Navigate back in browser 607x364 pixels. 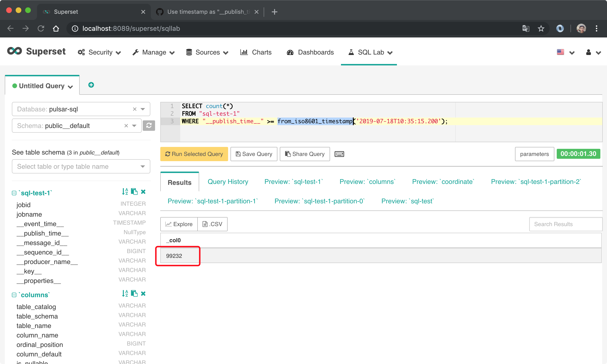pos(10,29)
